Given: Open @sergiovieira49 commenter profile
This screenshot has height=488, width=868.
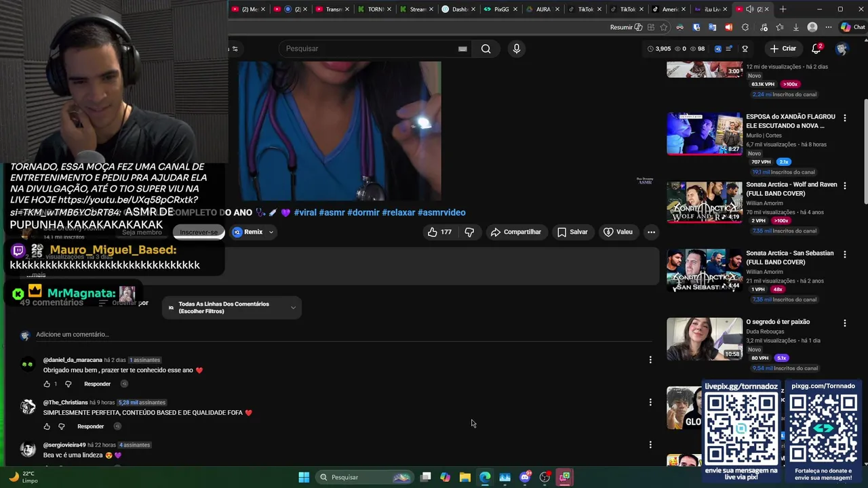Looking at the screenshot, I should click(64, 445).
